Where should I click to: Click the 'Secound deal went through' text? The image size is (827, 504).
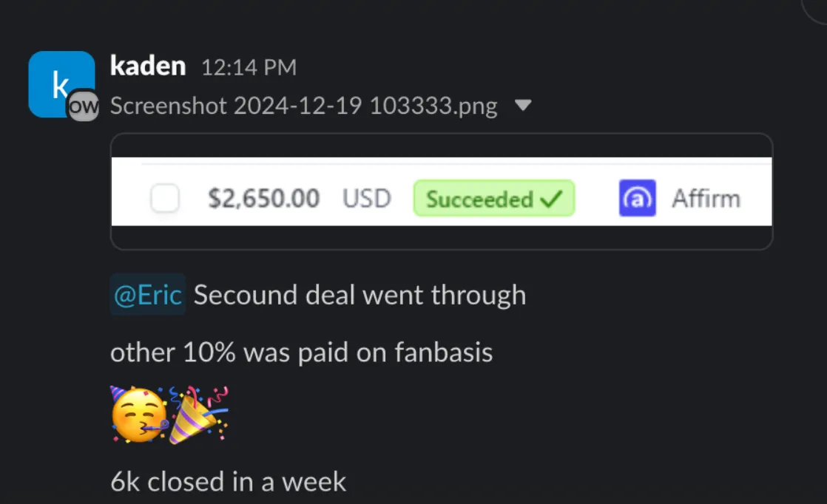(360, 295)
